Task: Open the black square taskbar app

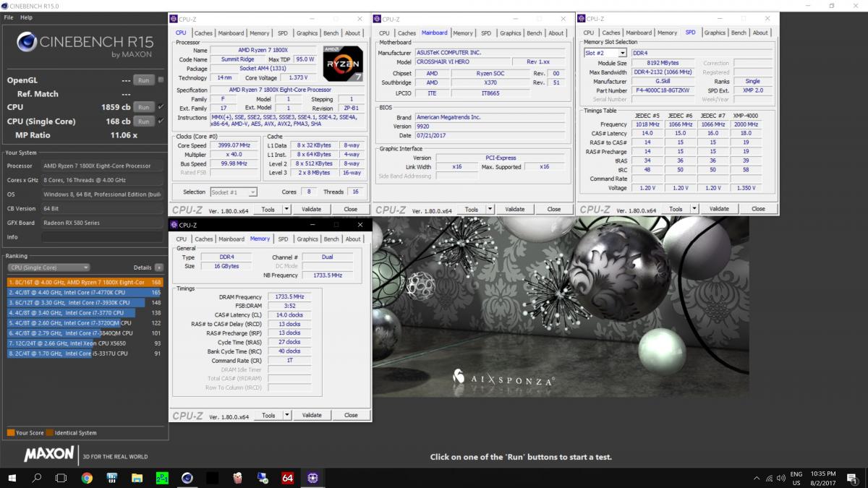Action: point(212,478)
